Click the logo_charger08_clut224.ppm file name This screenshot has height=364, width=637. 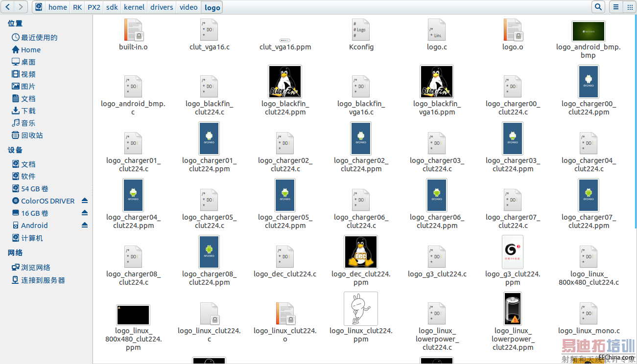tap(209, 278)
